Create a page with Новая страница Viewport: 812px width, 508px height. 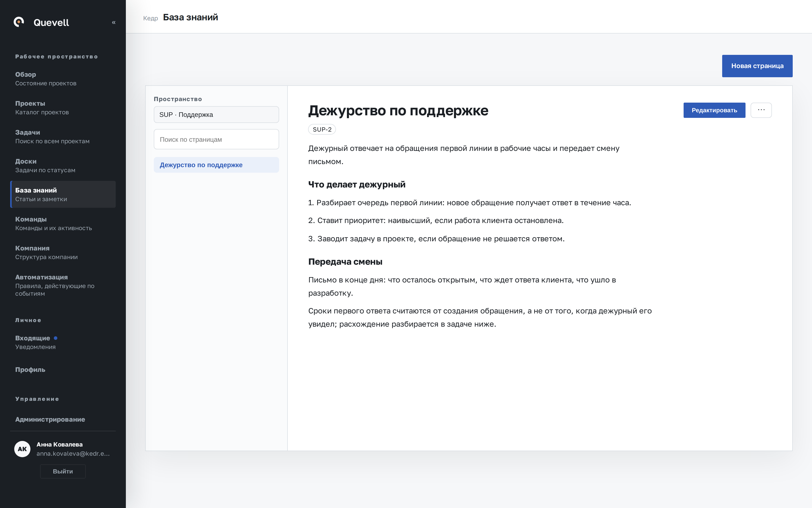(x=757, y=66)
